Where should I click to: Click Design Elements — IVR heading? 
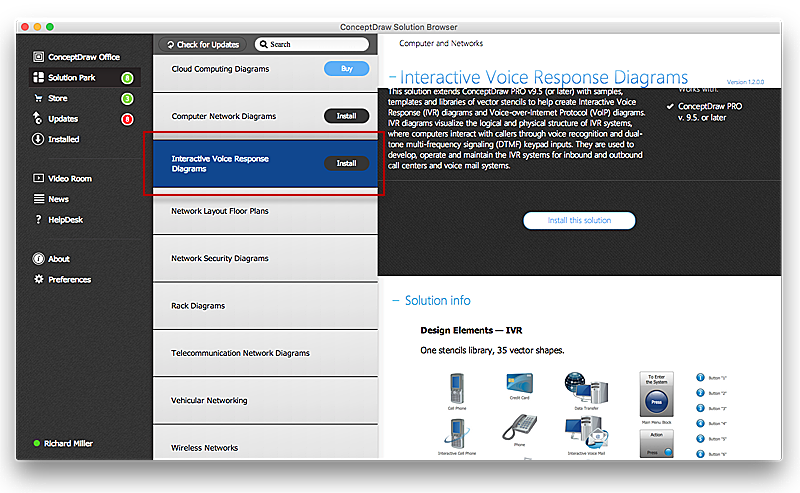(471, 330)
